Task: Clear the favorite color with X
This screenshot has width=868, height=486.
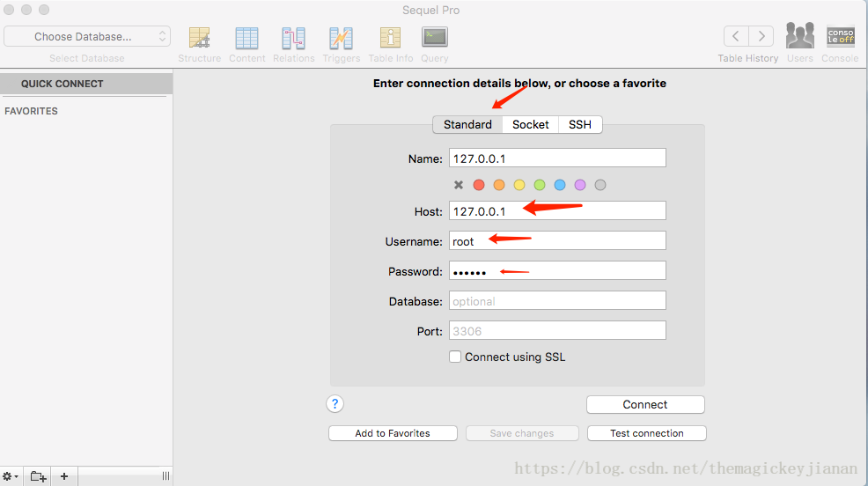Action: pos(459,185)
